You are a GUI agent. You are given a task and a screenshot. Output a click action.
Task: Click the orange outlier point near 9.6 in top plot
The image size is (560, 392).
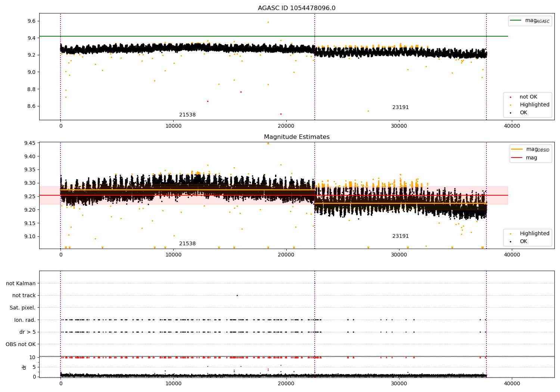tap(268, 22)
